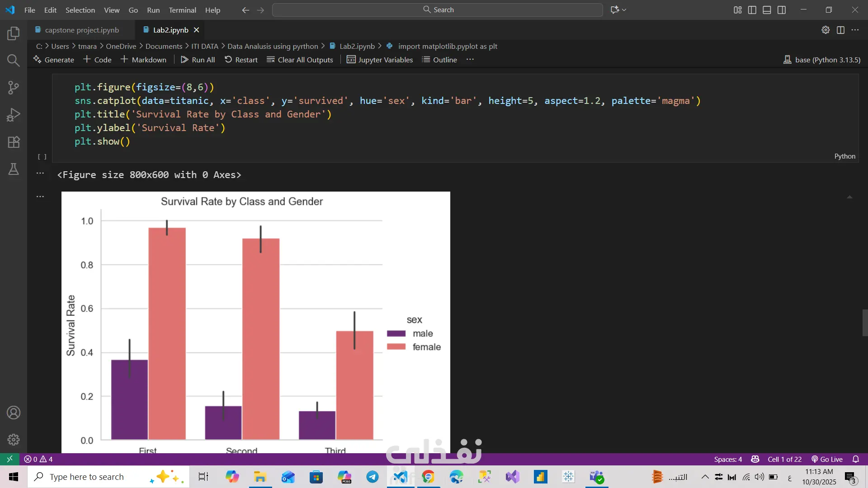Open Manage gear in activity bar
868x488 pixels.
coord(14,439)
